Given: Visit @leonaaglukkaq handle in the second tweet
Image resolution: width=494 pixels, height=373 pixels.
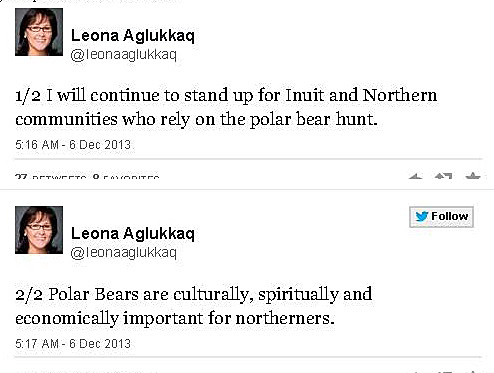Looking at the screenshot, I should click(x=124, y=252).
